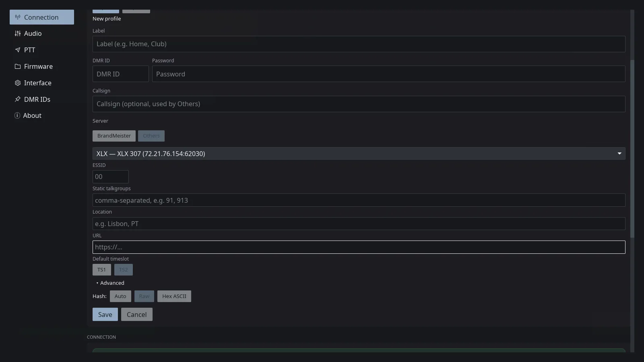
Task: Set hash mode to Hex ASCII
Action: point(174,296)
